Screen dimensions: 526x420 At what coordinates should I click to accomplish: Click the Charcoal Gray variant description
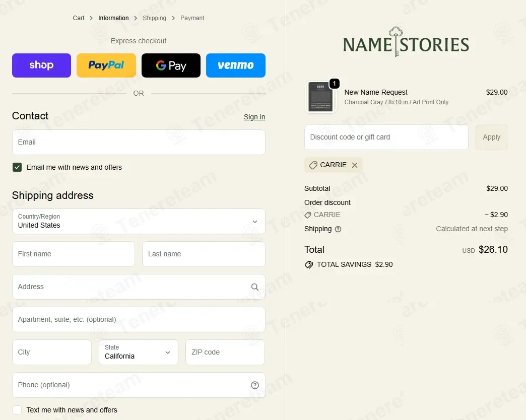coord(396,102)
